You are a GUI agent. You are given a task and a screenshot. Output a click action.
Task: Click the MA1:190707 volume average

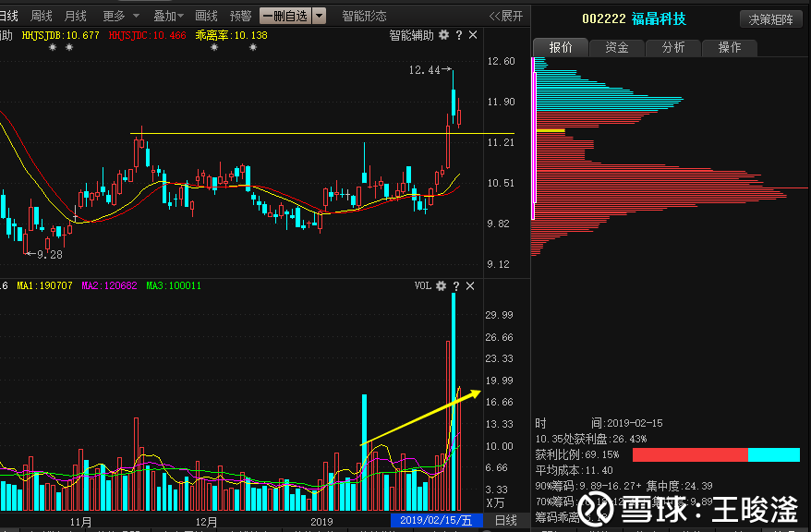click(x=45, y=285)
